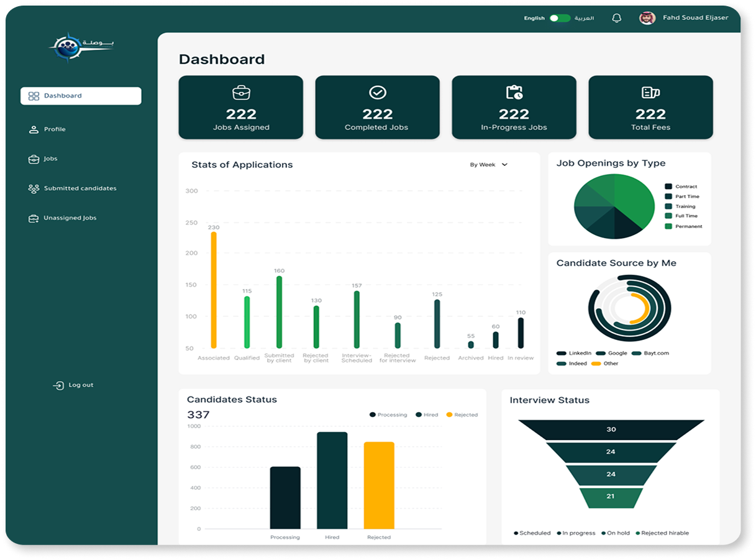Click the Contract legend color swatch

tap(668, 186)
